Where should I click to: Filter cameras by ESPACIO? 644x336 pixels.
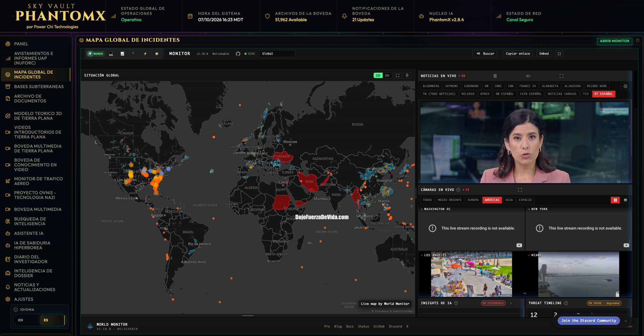pos(525,200)
